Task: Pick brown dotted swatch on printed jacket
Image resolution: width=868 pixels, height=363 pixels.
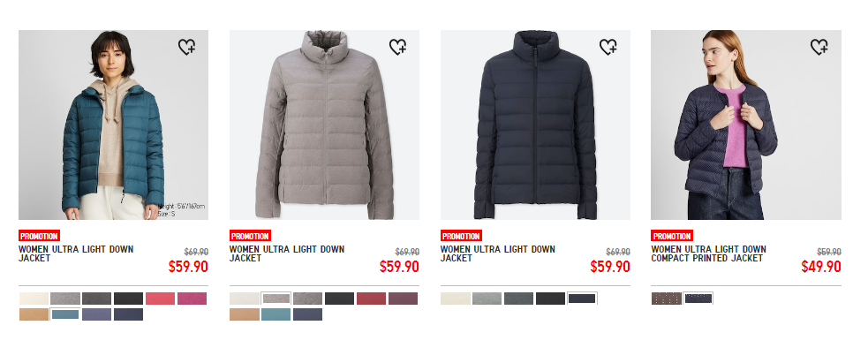Action: [x=667, y=299]
